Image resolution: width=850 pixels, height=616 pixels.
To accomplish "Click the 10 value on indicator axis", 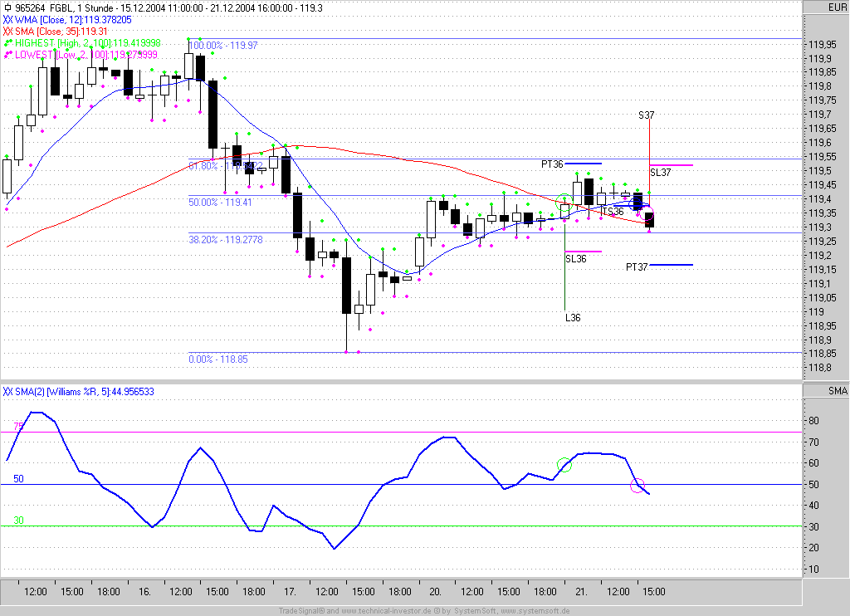I will (x=813, y=570).
